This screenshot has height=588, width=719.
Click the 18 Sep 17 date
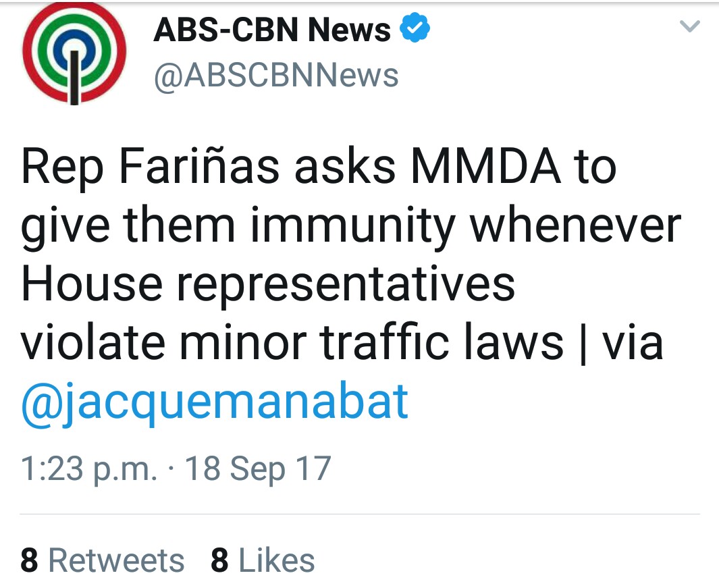tap(258, 469)
